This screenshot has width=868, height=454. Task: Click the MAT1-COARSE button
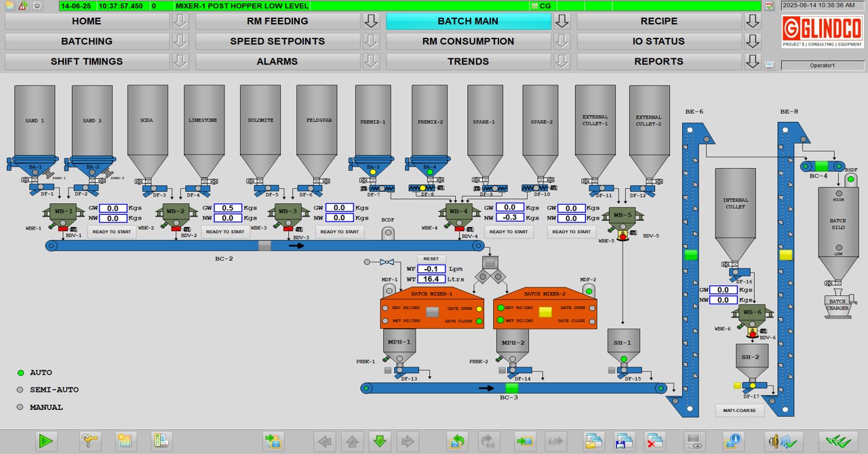coord(740,410)
